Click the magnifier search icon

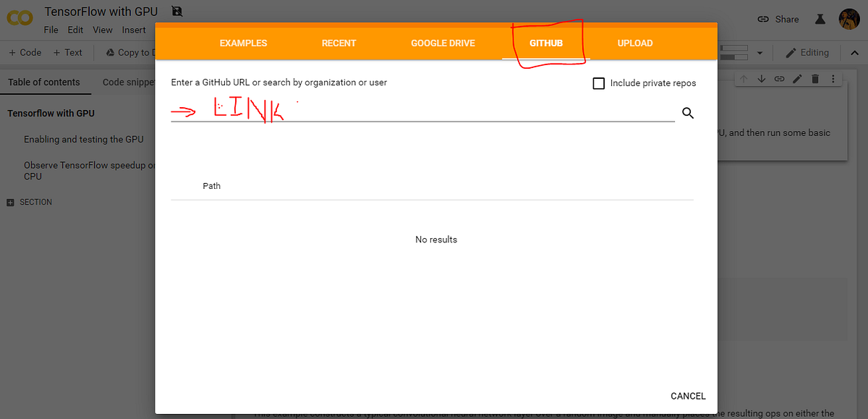[688, 113]
